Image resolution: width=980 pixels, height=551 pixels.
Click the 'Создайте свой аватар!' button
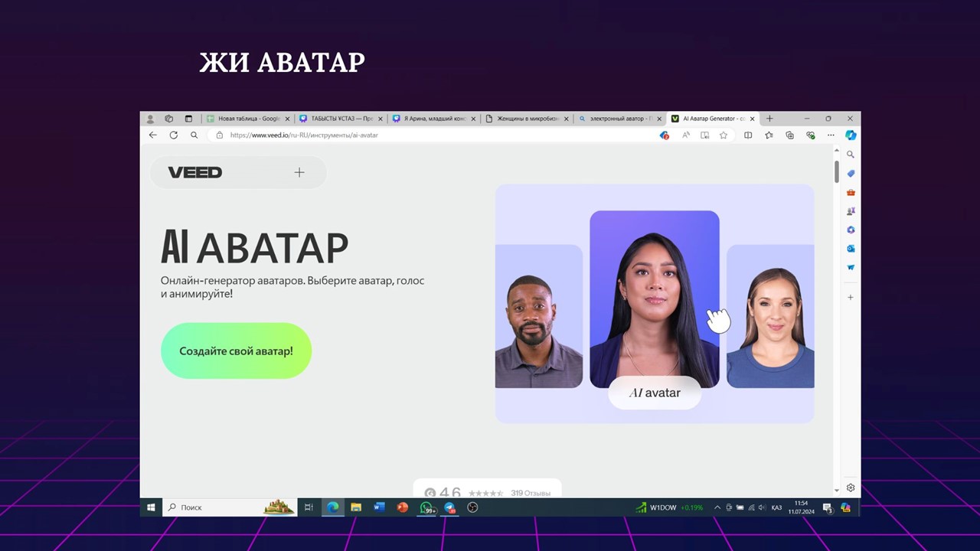tap(236, 350)
